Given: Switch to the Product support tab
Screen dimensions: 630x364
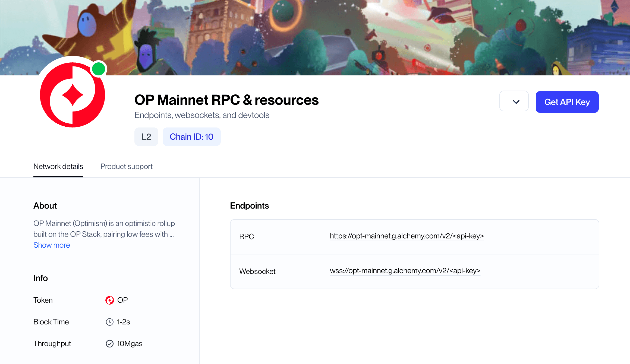Looking at the screenshot, I should coord(127,167).
